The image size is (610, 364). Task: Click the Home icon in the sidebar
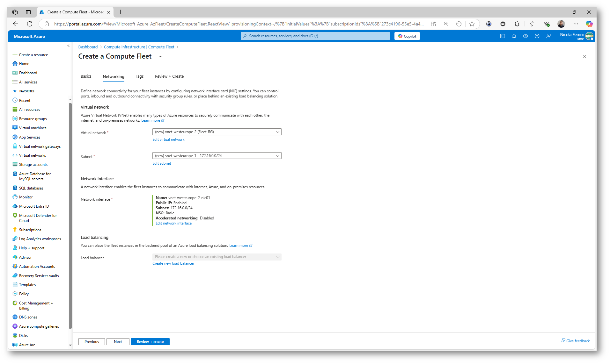coord(15,63)
